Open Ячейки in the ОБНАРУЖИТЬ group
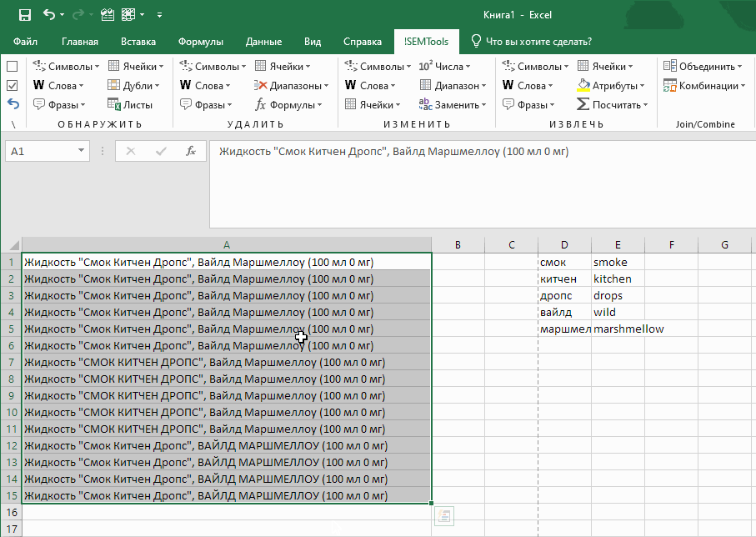Screen dimensions: 756x537 pos(136,66)
